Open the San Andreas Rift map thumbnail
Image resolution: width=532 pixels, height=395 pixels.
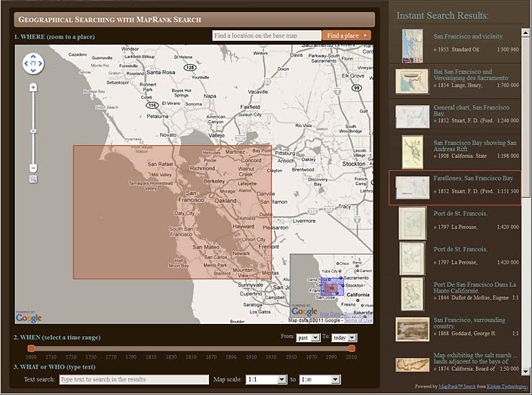tap(411, 151)
